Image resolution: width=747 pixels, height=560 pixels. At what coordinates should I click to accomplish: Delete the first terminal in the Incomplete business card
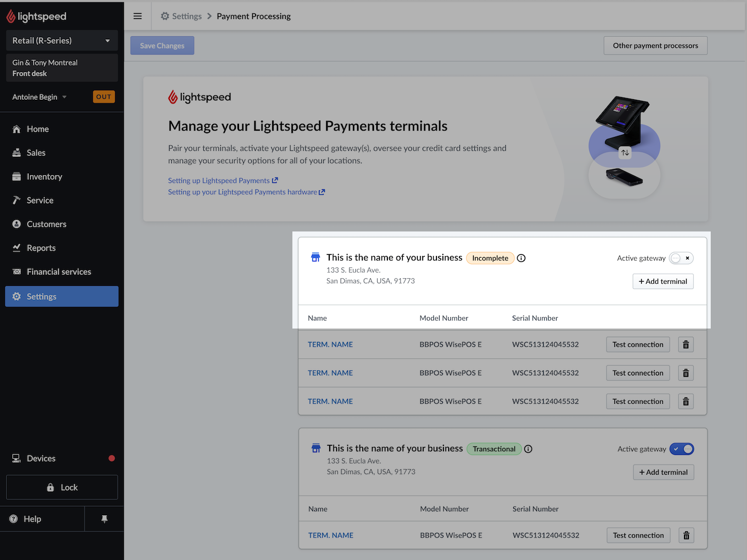tap(686, 345)
